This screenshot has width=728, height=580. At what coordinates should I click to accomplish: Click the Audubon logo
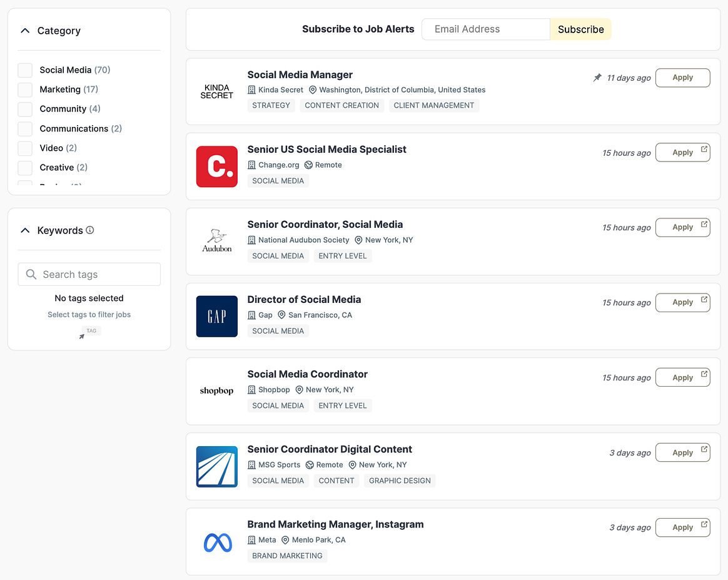point(217,241)
